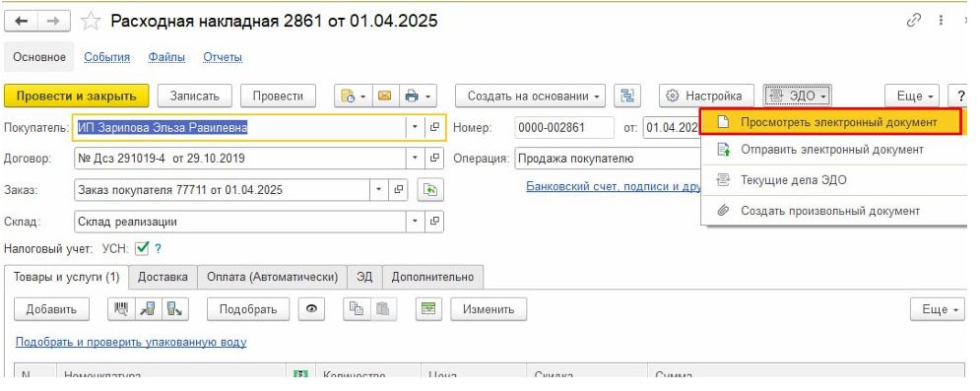This screenshot has height=391, width=980.
Task: Click the copy link chain icon
Action: pos(914,21)
